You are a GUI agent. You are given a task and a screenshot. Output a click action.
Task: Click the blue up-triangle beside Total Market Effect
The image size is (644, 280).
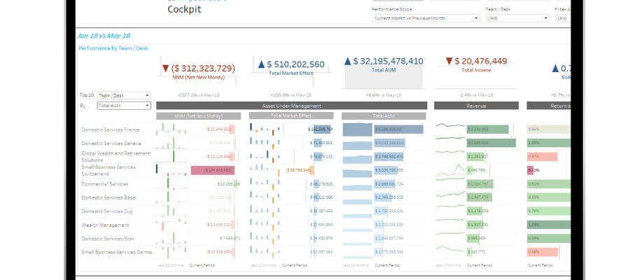click(x=262, y=64)
